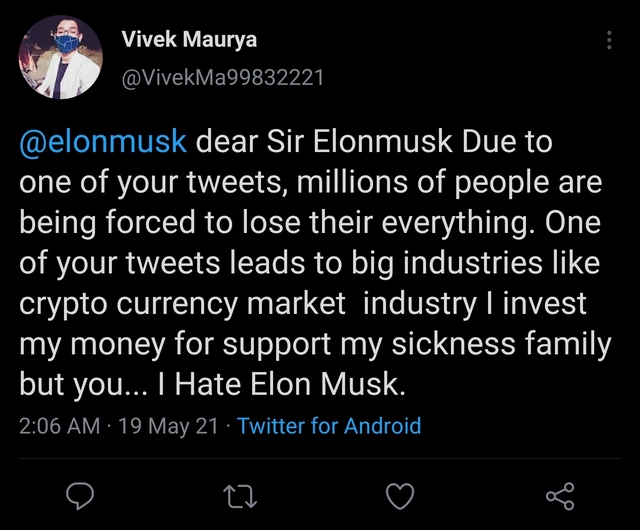This screenshot has width=640, height=530.
Task: Open the share icon options
Action: [560, 495]
